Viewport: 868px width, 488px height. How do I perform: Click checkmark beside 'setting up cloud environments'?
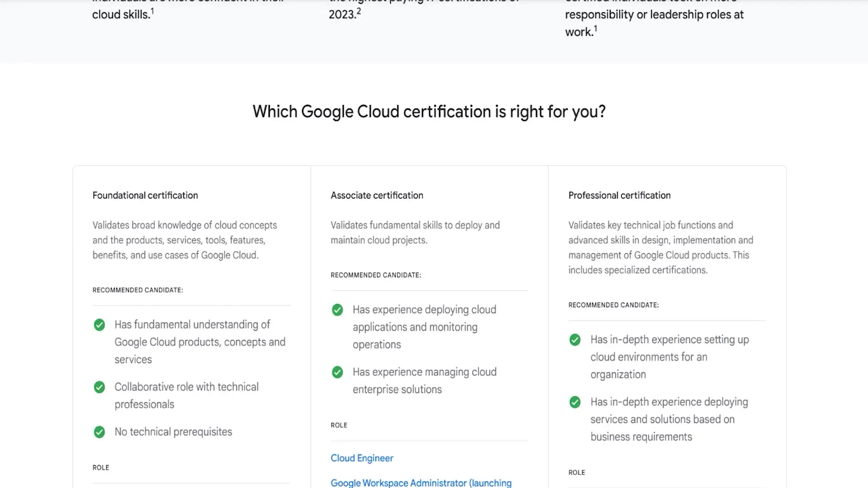[x=575, y=340]
